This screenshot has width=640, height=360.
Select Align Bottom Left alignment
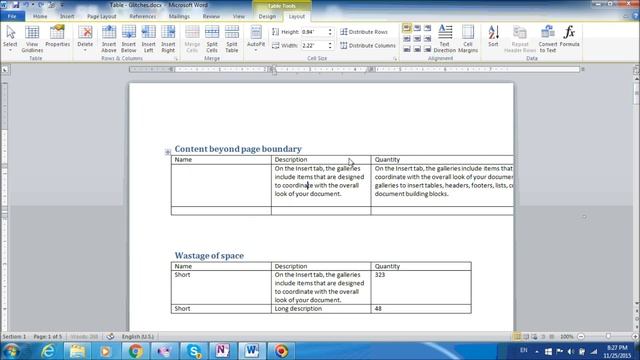coord(407,49)
